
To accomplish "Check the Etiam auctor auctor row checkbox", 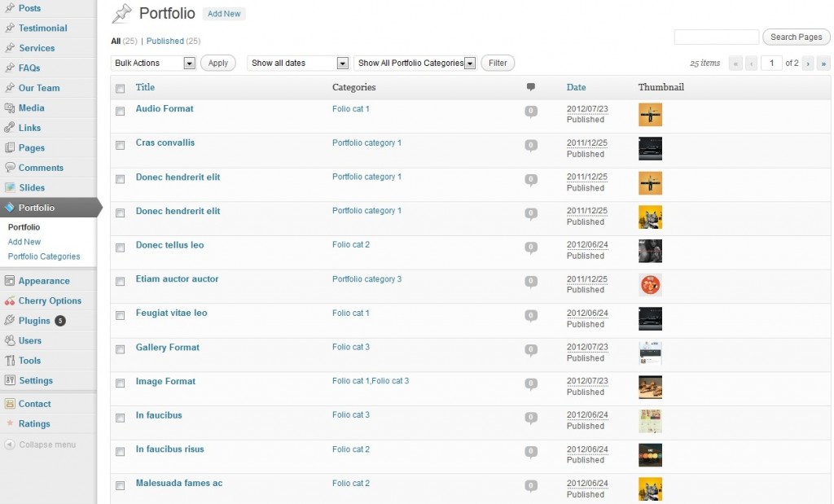I will click(121, 281).
